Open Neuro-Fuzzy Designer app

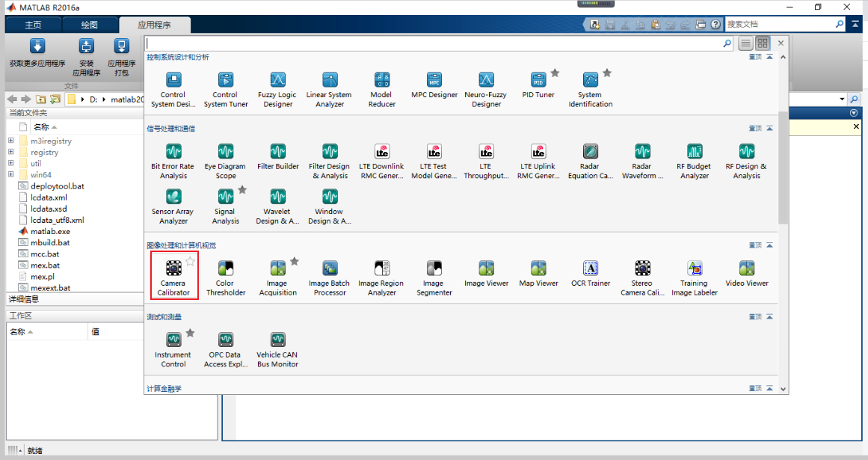click(486, 90)
